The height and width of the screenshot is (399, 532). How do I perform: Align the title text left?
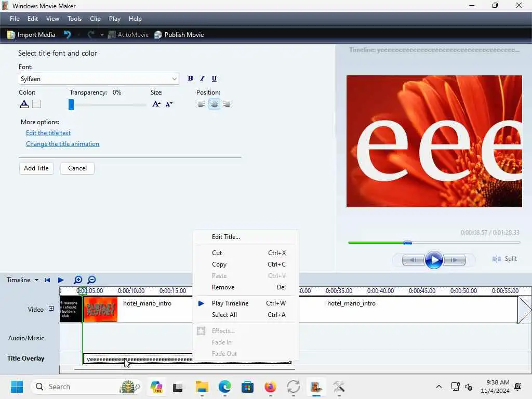202,104
